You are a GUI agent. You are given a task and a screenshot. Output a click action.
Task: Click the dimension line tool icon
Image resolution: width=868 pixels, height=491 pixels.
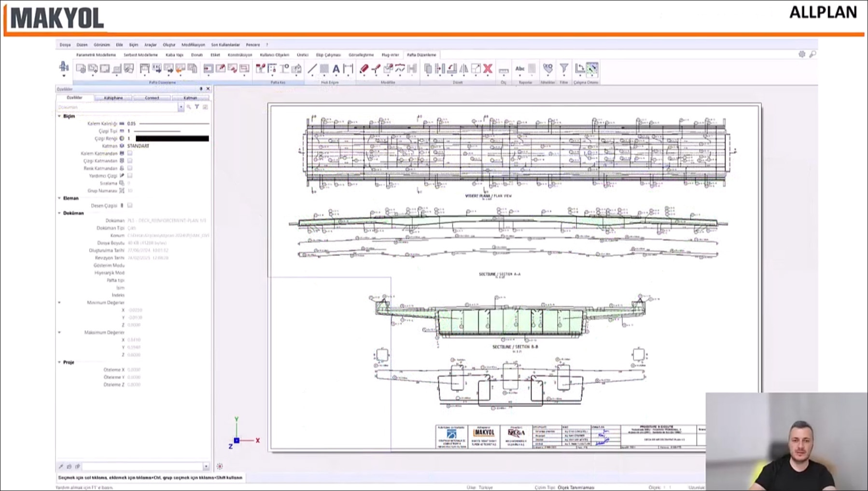click(348, 69)
